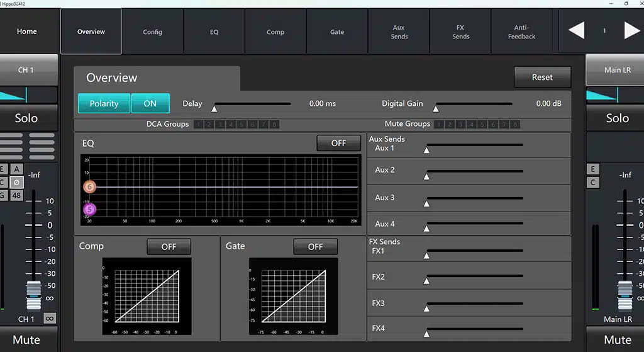This screenshot has width=644, height=352.
Task: Switch to the EQ tab
Action: point(214,31)
